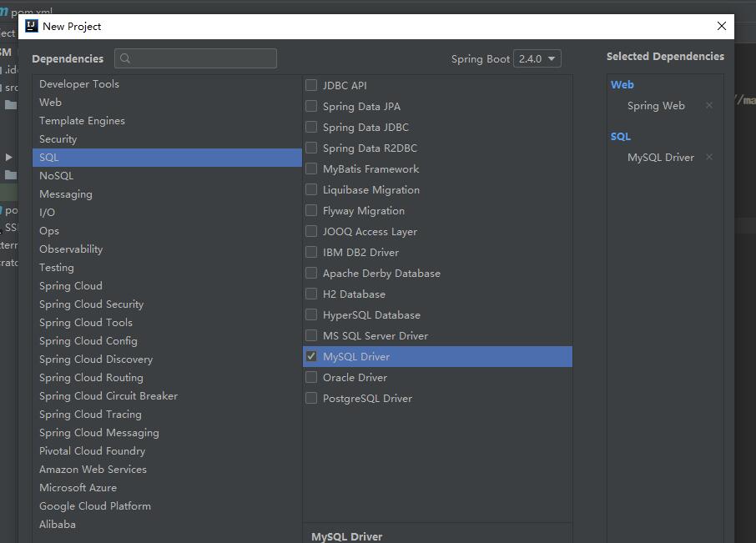The width and height of the screenshot is (756, 543).
Task: Close the New Project dialog
Action: click(x=722, y=26)
